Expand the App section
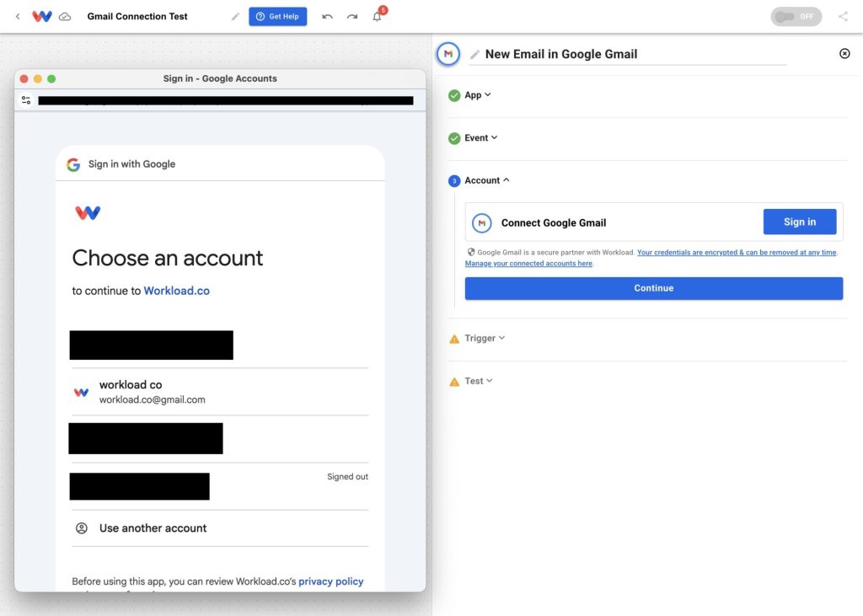This screenshot has height=616, width=863. (477, 94)
